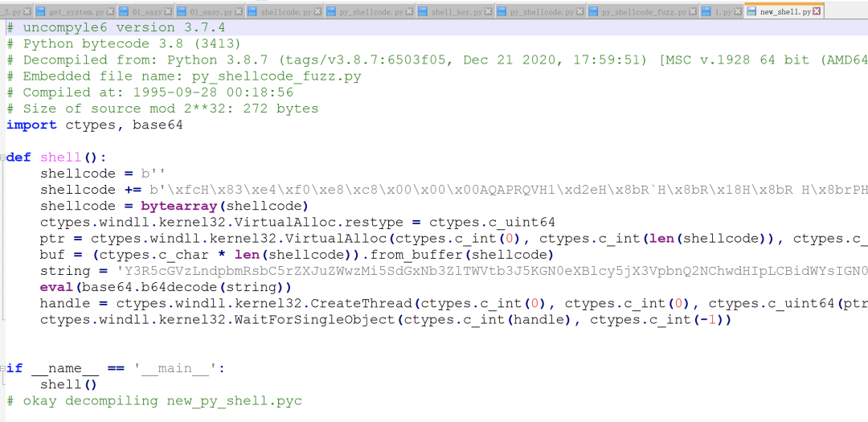
Task: Click the VirtualAlloc.restype assignment line
Action: click(298, 222)
